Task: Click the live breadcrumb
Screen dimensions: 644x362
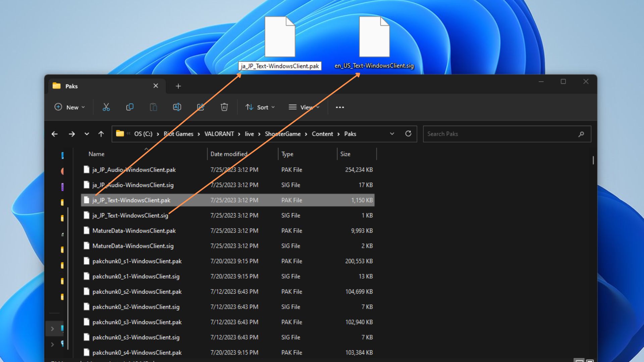Action: [249, 134]
